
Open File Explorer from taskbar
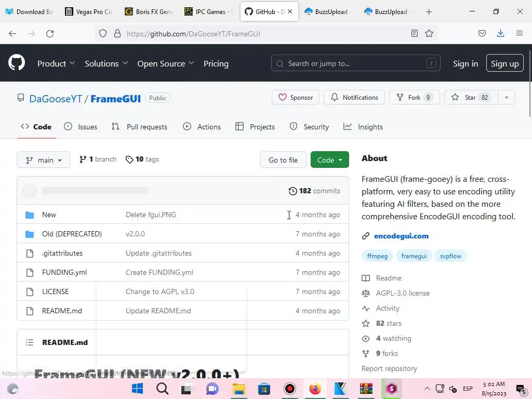(x=238, y=389)
